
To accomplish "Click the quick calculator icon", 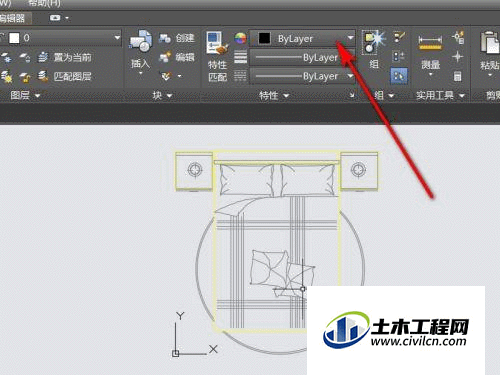I will coord(458,76).
